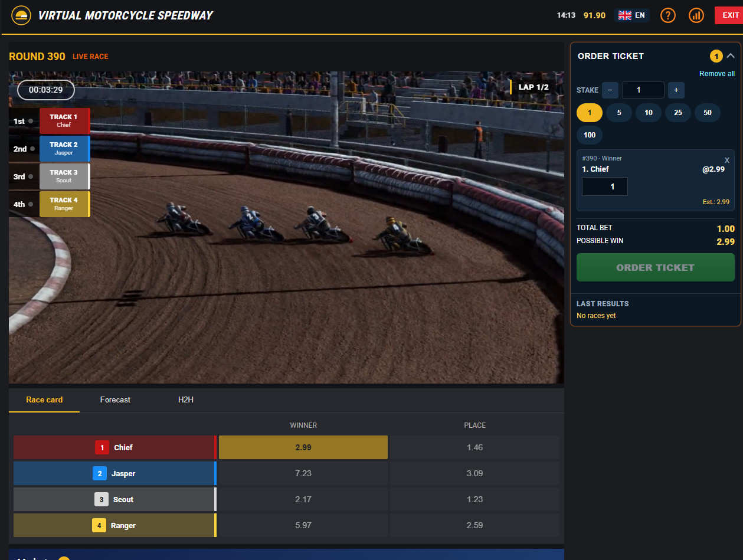Click the balance value 91.90
743x560 pixels.
pos(594,15)
